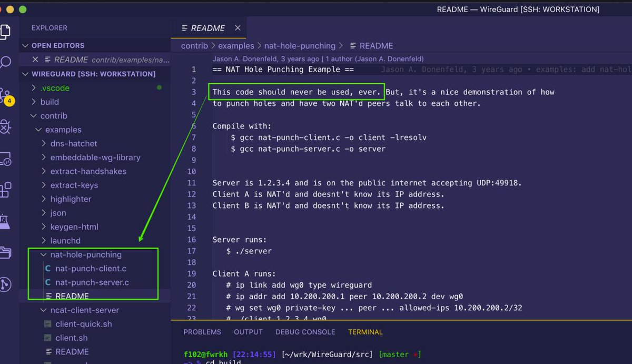The height and width of the screenshot is (364, 632).
Task: Open the Testing flask icon
Action: pos(5,221)
